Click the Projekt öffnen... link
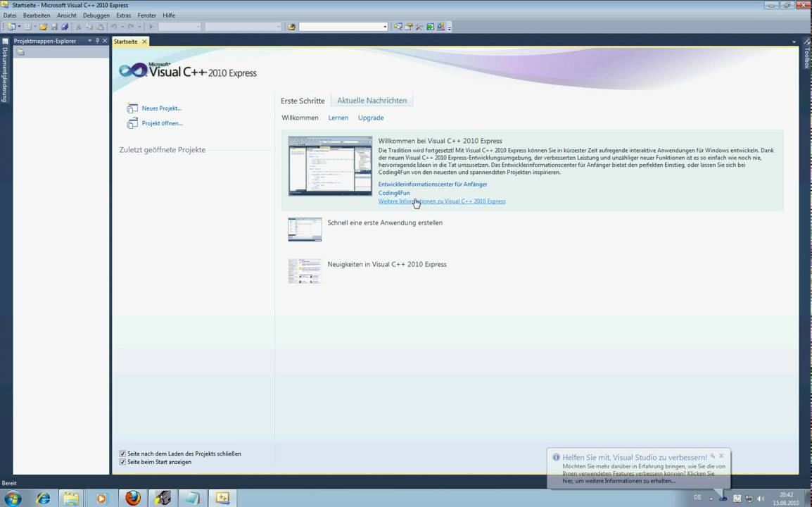 (162, 123)
